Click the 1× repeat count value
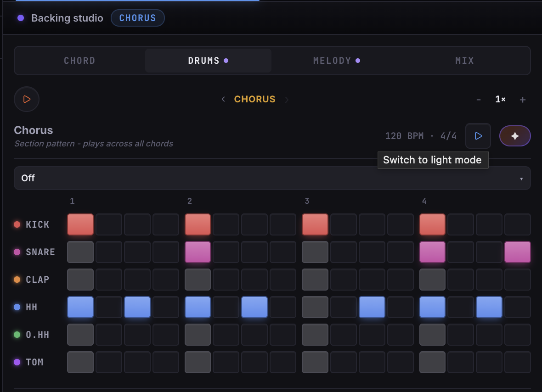This screenshot has height=392, width=542. coord(500,100)
